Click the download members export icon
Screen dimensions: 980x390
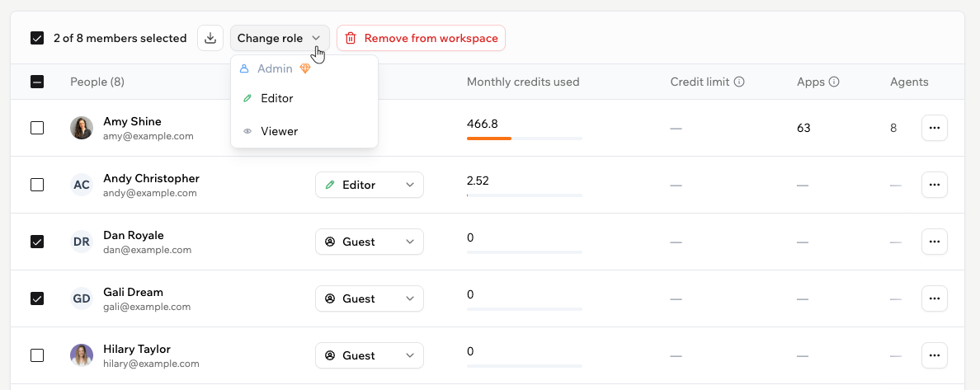coord(210,38)
